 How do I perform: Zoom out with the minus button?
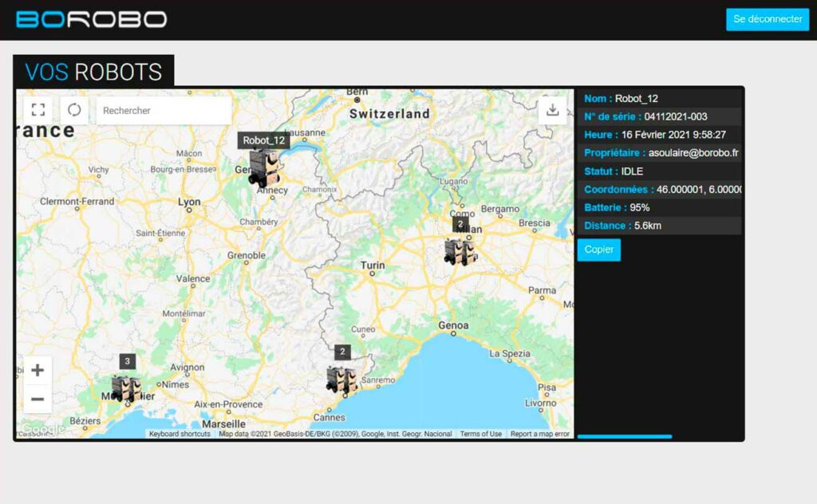pyautogui.click(x=37, y=400)
